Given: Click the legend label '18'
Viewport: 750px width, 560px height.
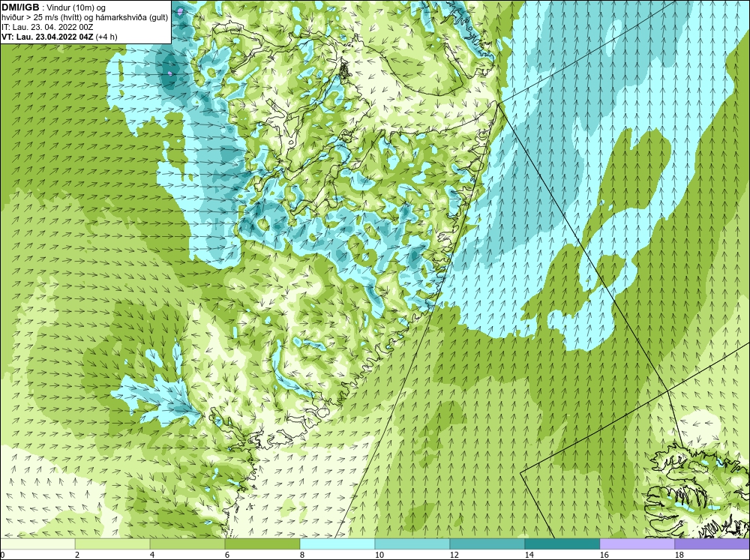Looking at the screenshot, I should 679,555.
